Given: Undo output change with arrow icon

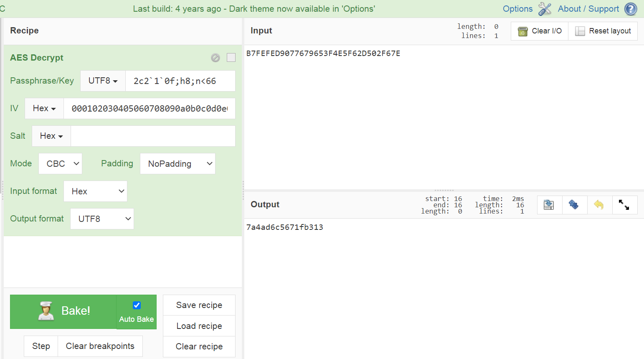Looking at the screenshot, I should click(x=599, y=205).
